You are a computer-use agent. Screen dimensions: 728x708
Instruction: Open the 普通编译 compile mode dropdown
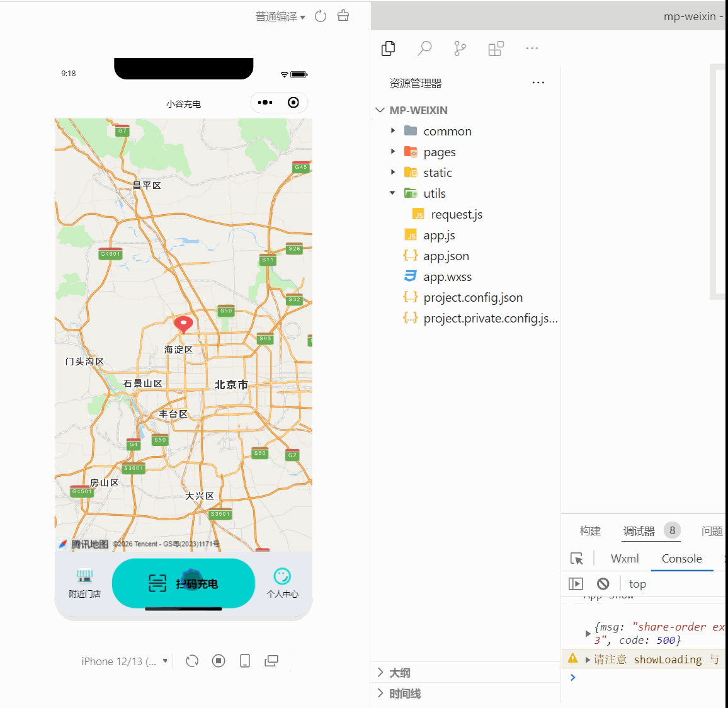[280, 17]
